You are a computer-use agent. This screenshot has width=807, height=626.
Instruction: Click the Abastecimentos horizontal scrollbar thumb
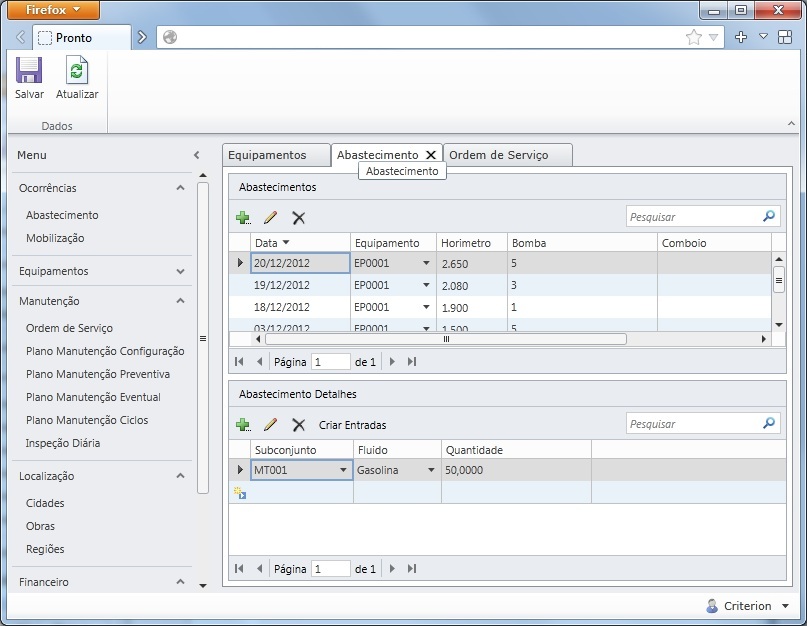[446, 339]
